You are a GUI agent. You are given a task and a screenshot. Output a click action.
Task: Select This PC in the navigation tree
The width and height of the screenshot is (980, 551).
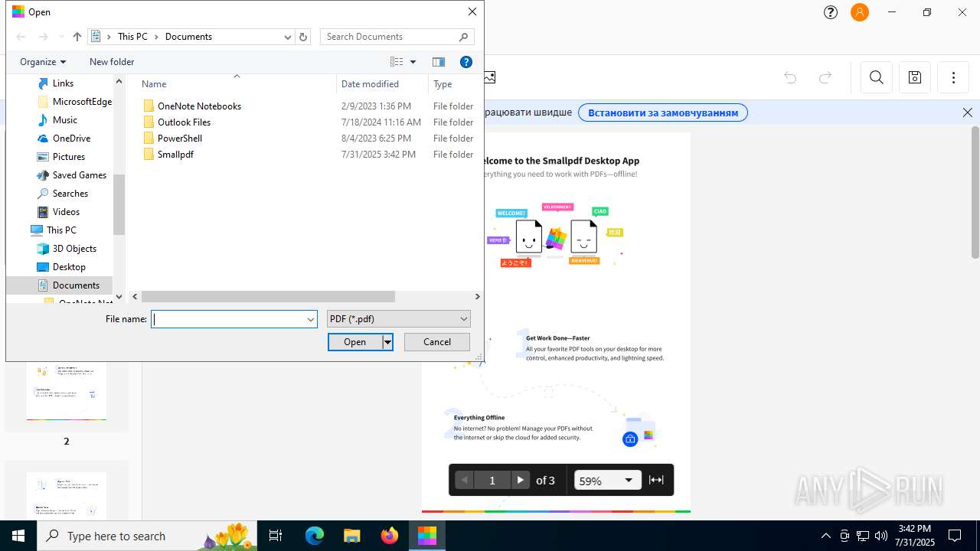point(60,230)
